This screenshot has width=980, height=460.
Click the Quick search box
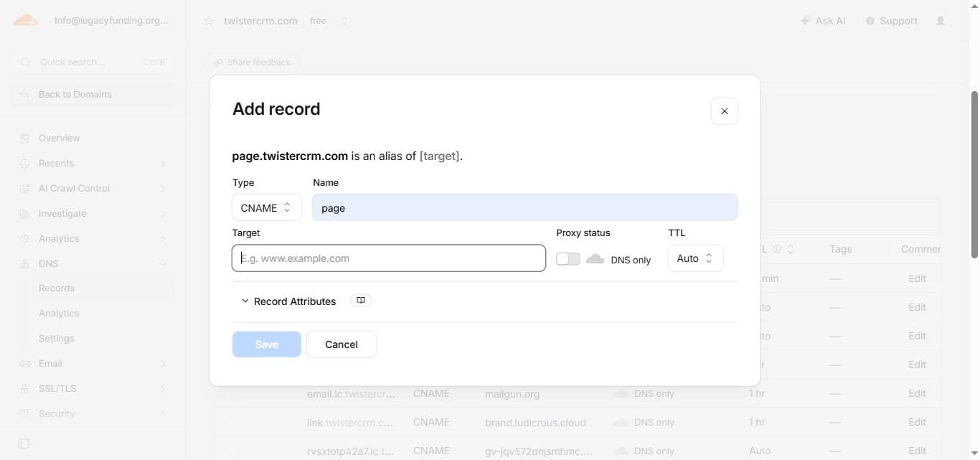tap(93, 62)
